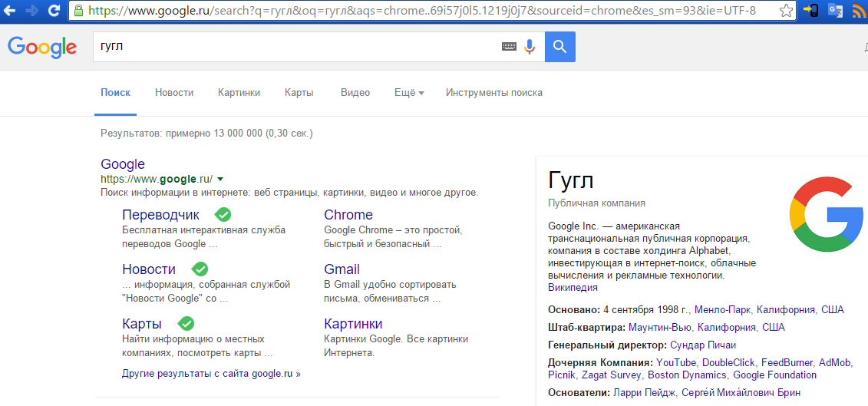
Task: Click the browser back arrow
Action: pyautogui.click(x=9, y=11)
